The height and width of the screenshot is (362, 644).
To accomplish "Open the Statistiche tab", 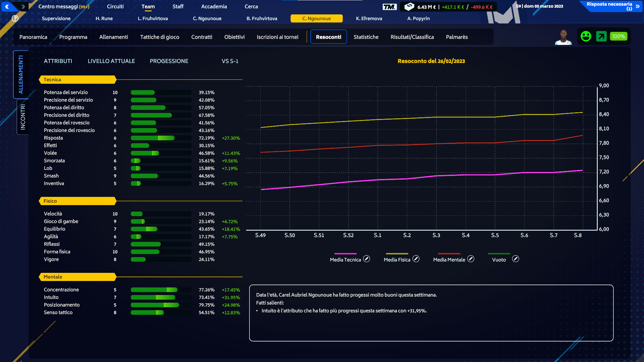I will [366, 37].
